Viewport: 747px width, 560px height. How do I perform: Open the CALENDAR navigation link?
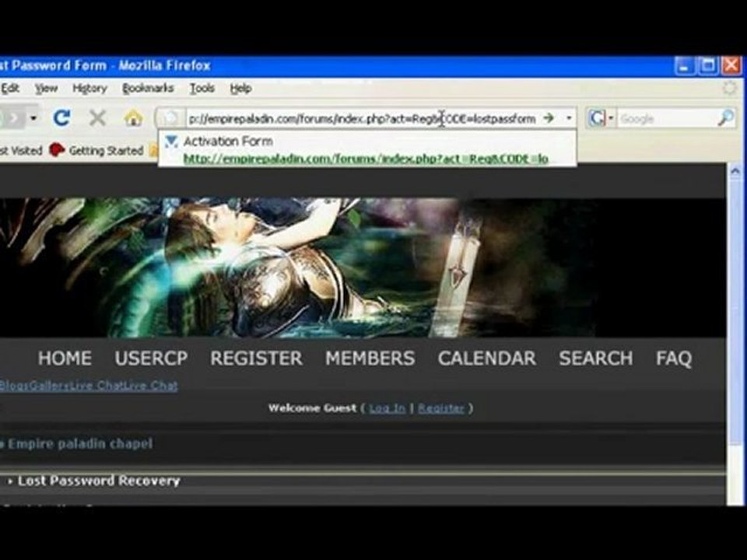pyautogui.click(x=487, y=358)
